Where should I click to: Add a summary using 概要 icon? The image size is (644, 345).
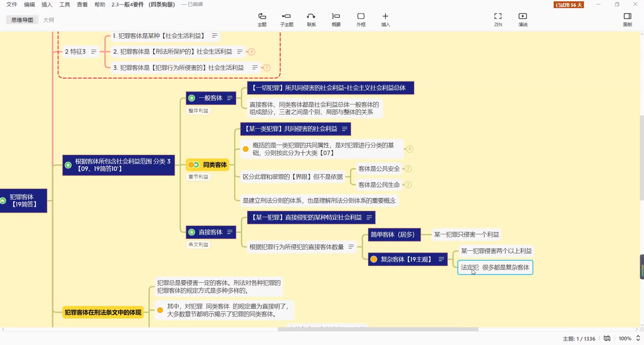point(336,20)
